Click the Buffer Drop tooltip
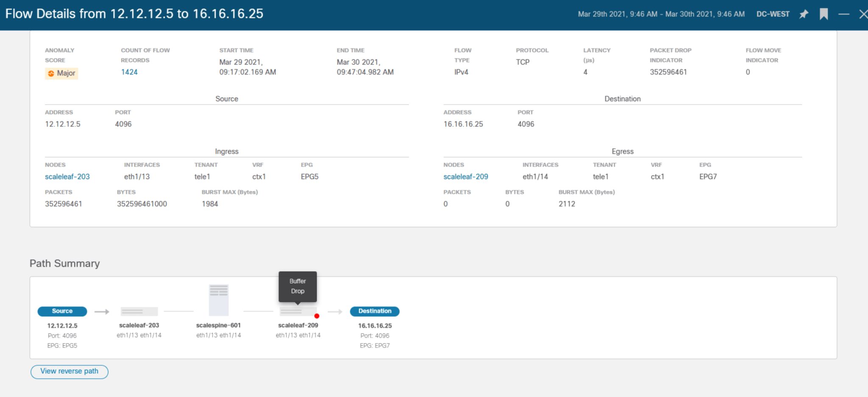Screen dimensions: 868x397 coord(298,287)
